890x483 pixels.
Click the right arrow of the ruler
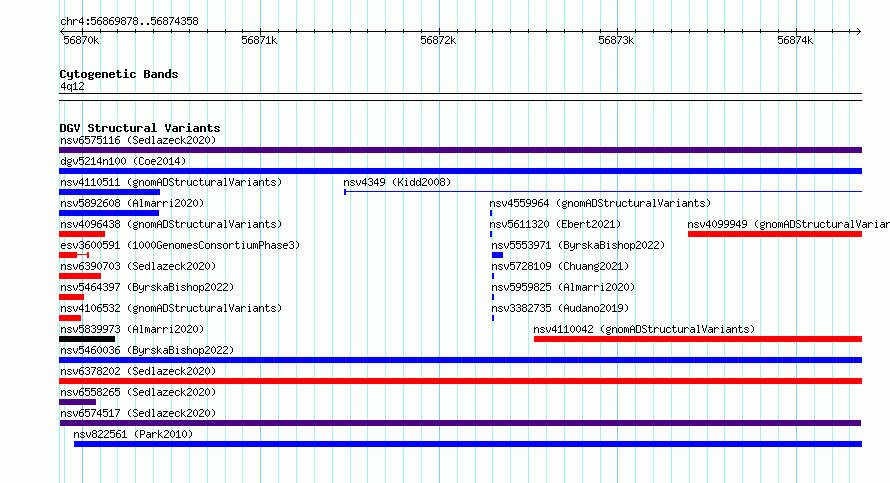tap(858, 31)
